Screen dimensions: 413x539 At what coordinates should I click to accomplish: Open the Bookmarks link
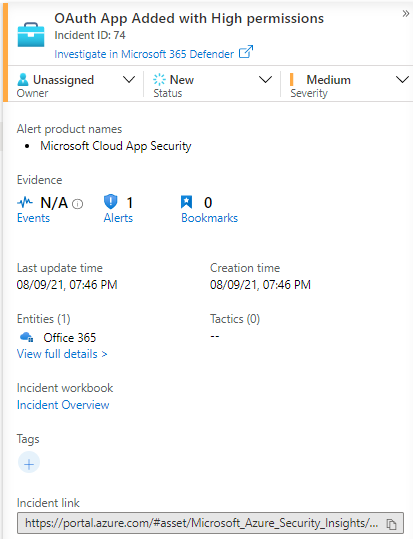click(209, 218)
